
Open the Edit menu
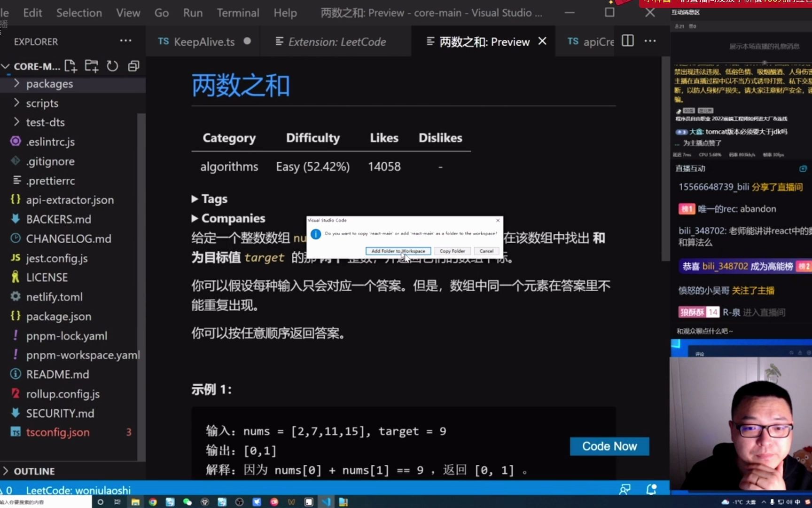point(32,13)
